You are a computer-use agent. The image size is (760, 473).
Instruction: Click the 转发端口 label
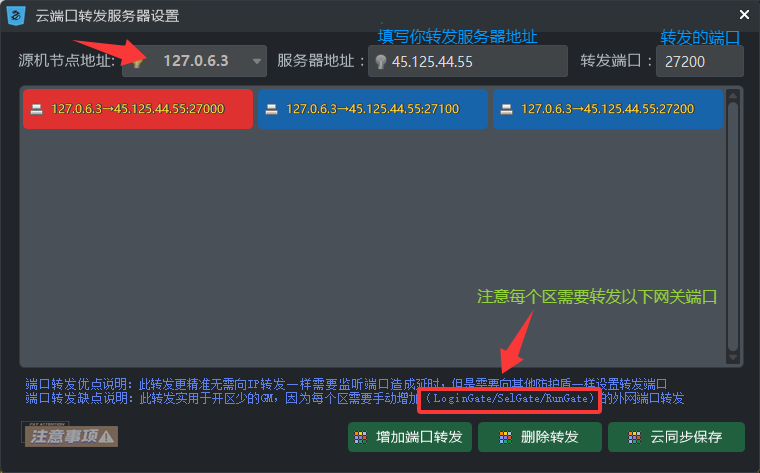616,61
